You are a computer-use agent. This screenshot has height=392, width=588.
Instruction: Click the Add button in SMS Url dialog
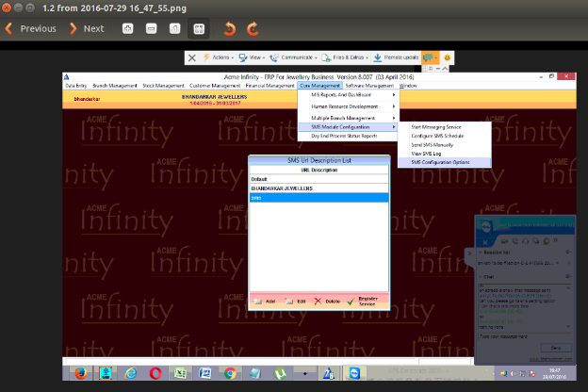pyautogui.click(x=265, y=302)
